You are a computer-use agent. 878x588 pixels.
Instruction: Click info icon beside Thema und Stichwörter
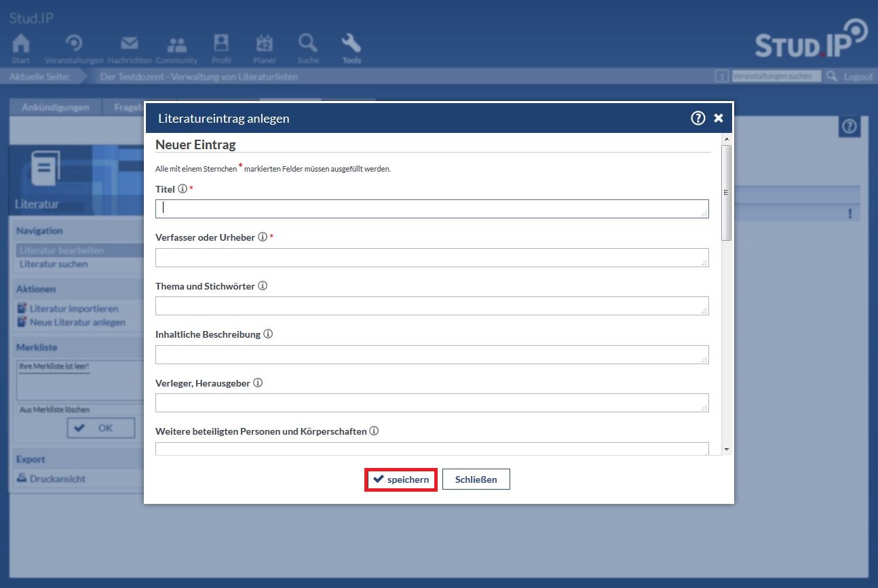coord(263,286)
